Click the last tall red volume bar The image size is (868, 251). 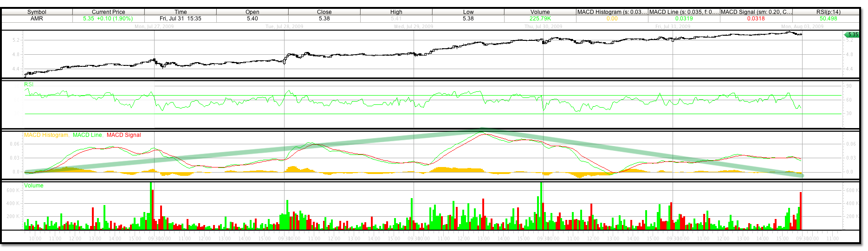coord(801,211)
